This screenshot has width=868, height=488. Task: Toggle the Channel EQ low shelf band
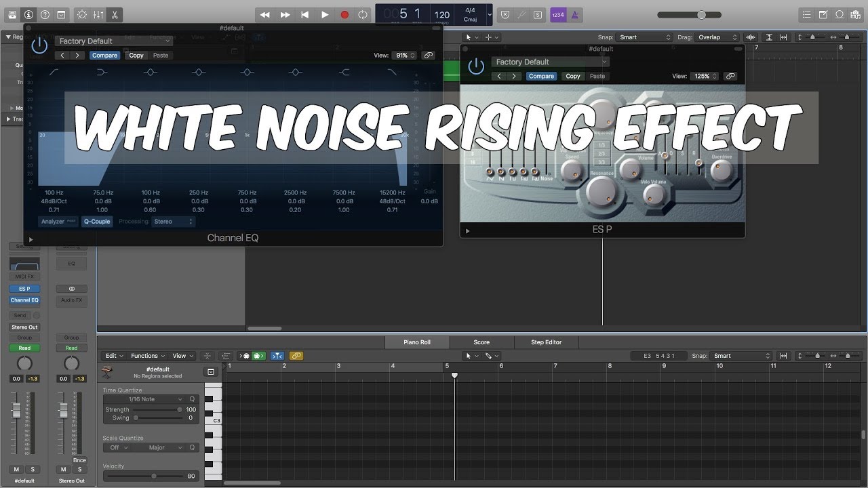click(102, 72)
